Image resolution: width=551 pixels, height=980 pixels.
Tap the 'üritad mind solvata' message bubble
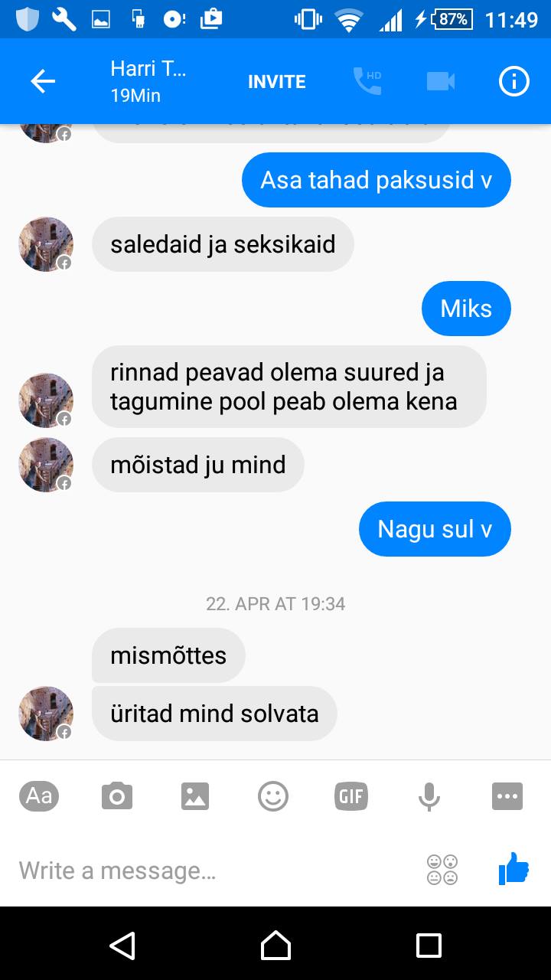point(214,714)
